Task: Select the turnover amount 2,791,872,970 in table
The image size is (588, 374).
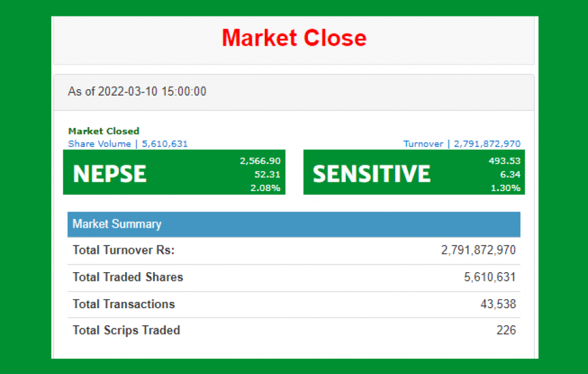Action: tap(478, 250)
